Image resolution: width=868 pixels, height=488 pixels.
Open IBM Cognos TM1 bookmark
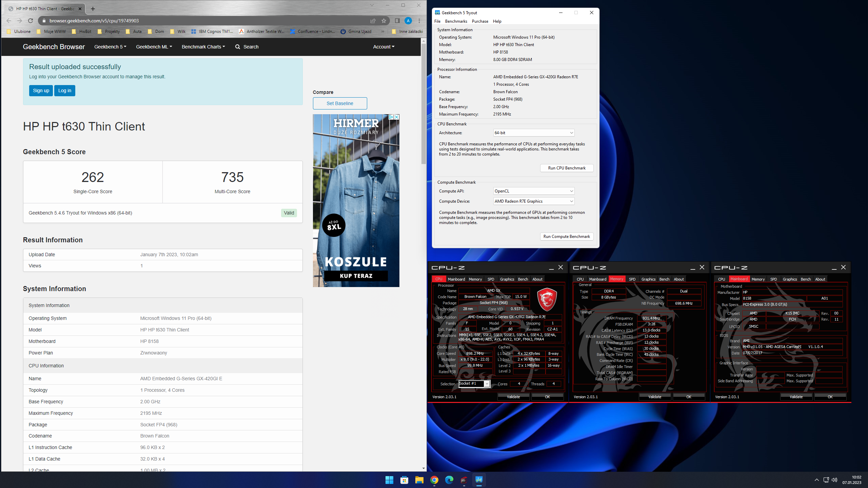(x=212, y=32)
